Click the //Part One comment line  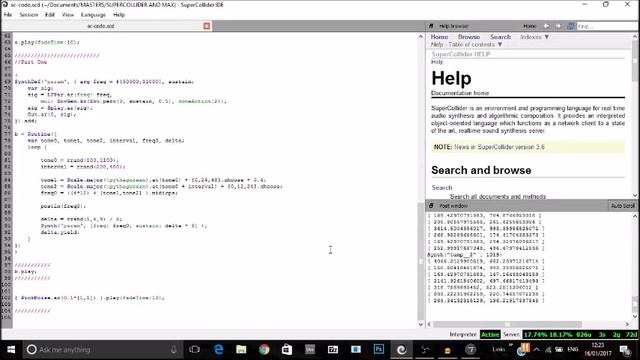coord(31,62)
